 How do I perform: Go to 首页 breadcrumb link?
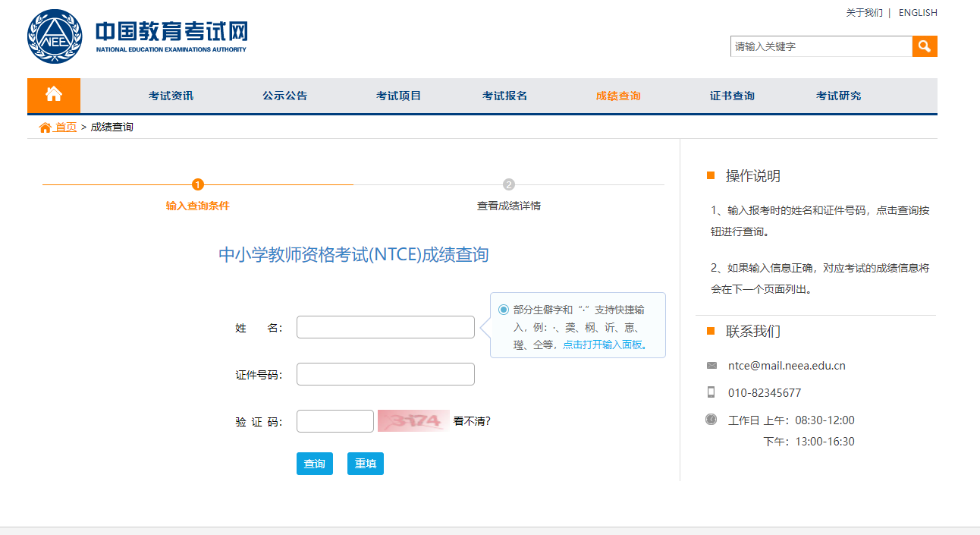(66, 127)
